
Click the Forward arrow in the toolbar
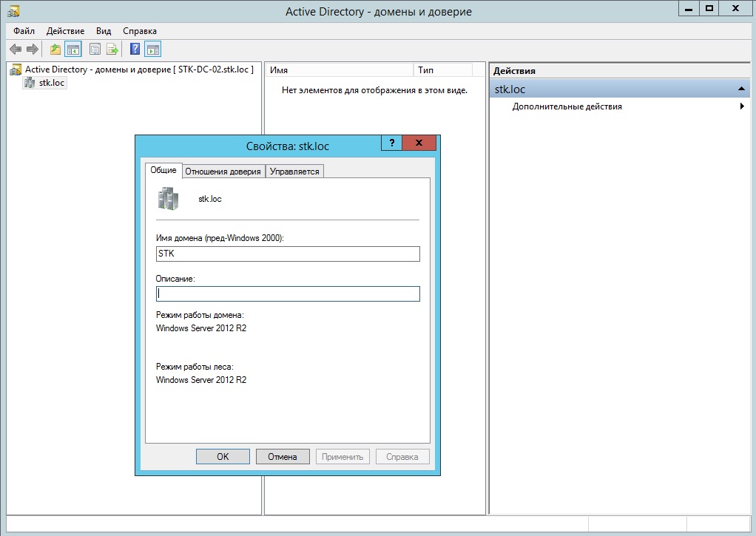coord(33,50)
